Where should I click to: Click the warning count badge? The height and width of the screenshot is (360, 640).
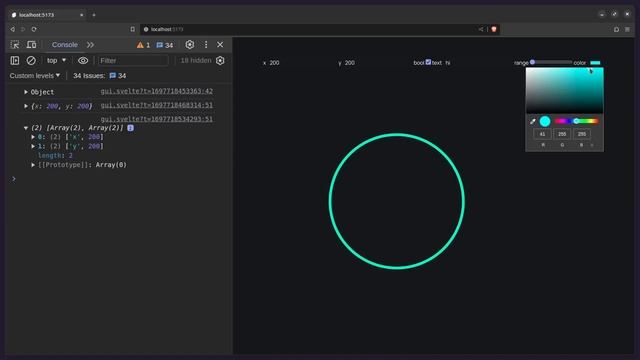pos(143,45)
